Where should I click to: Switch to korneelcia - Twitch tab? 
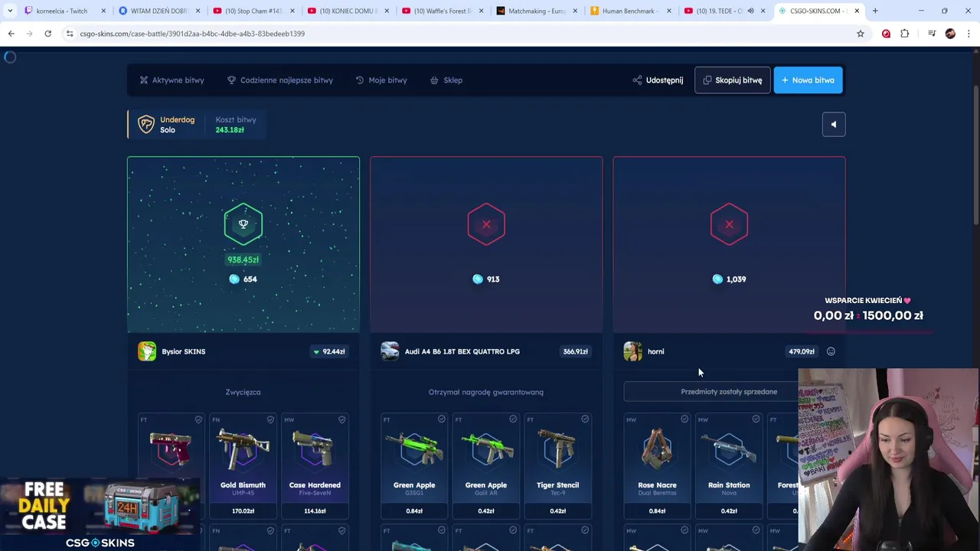pyautogui.click(x=64, y=11)
